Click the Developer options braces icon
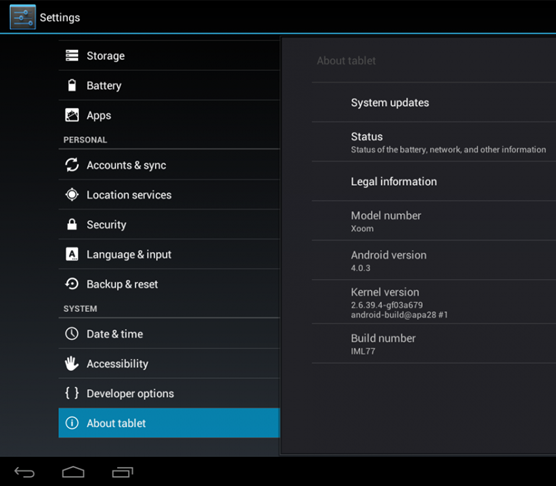The height and width of the screenshot is (486, 556). click(72, 393)
